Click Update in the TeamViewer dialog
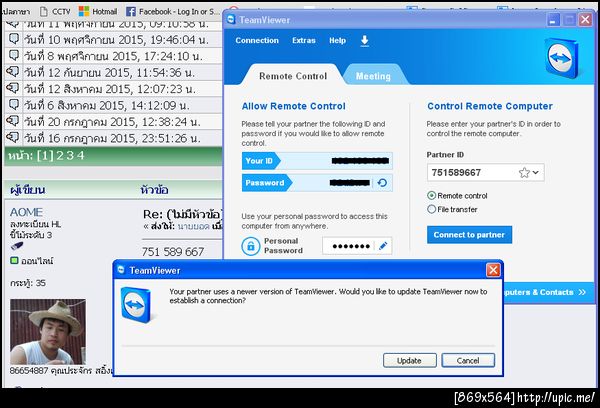Screen dimensions: 600x408 (409, 361)
